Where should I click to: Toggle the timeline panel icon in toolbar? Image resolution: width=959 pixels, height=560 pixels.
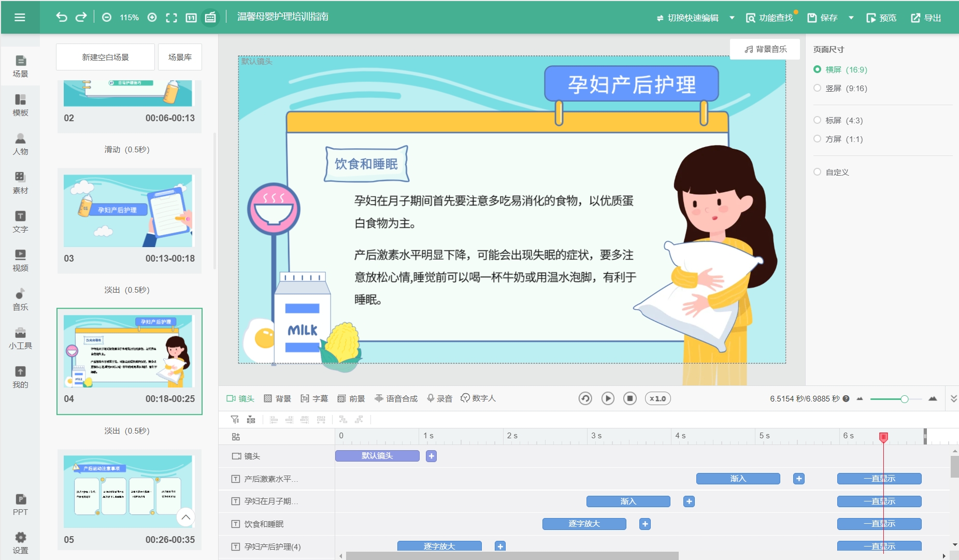(x=210, y=18)
